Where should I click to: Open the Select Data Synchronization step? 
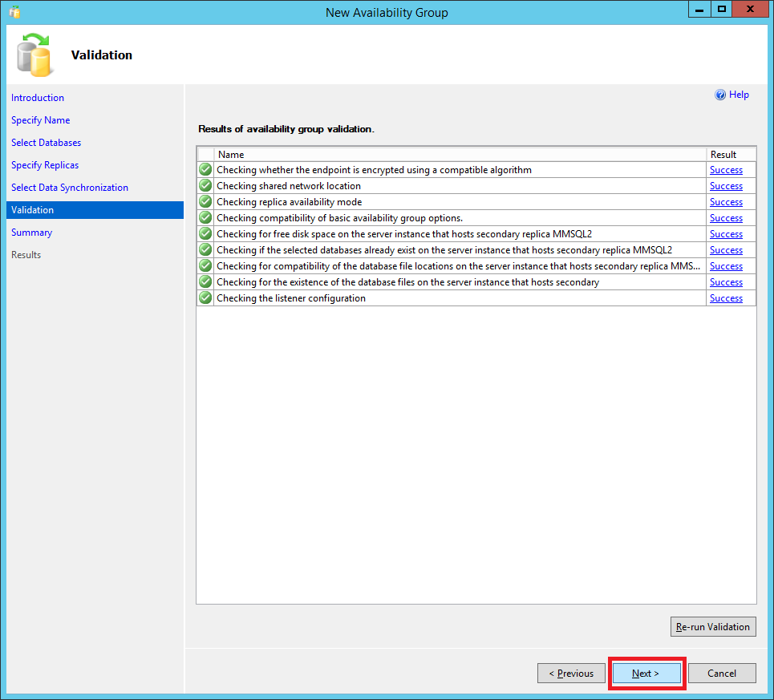point(70,188)
